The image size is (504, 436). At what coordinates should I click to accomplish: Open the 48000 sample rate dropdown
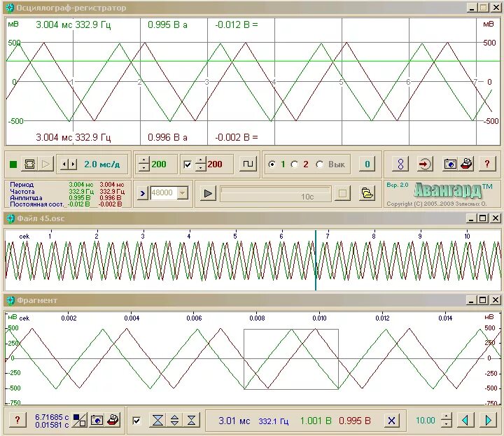pyautogui.click(x=183, y=193)
